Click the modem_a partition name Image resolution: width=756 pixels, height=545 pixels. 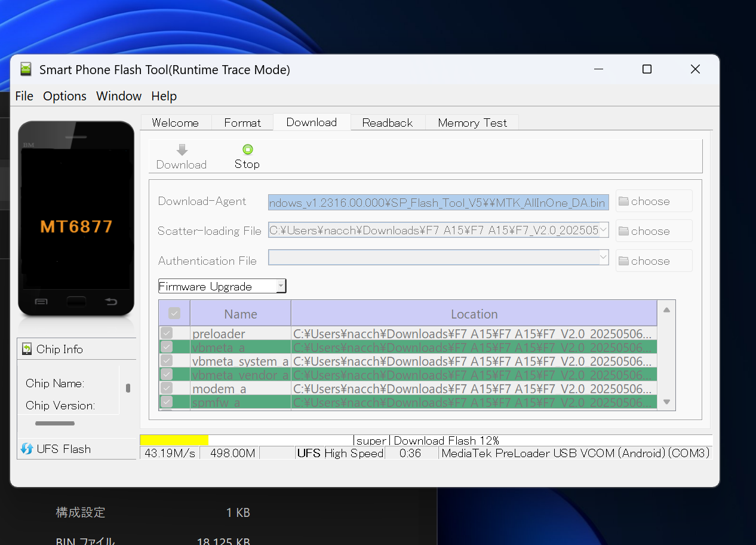[219, 388]
